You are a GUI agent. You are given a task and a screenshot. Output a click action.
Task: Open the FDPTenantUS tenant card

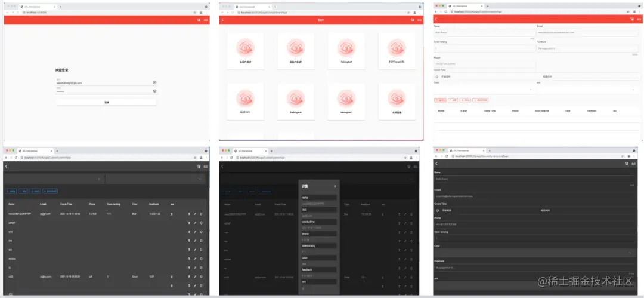[397, 51]
